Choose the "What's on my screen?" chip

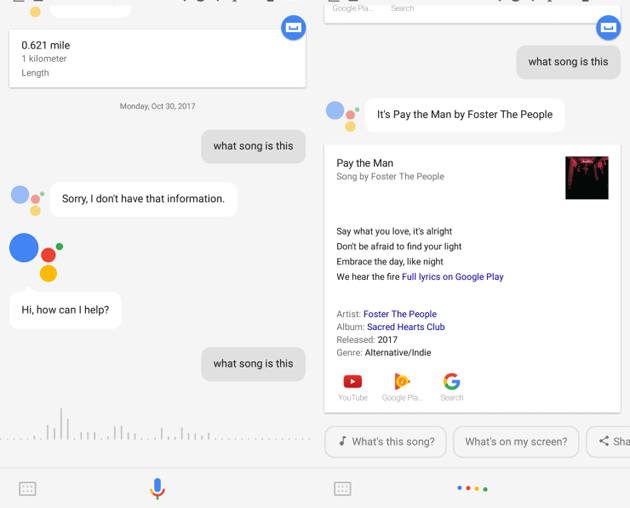(x=515, y=441)
